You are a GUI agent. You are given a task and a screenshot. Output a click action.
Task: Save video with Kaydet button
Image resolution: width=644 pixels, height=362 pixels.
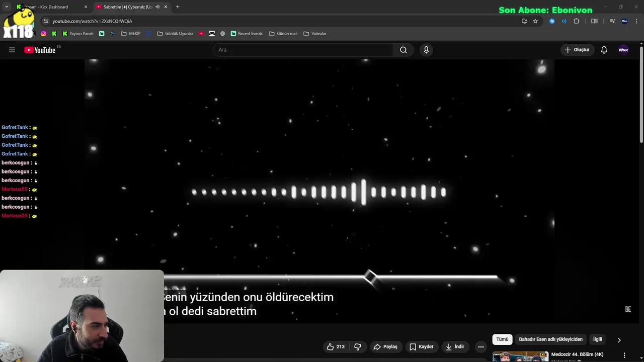click(x=421, y=346)
